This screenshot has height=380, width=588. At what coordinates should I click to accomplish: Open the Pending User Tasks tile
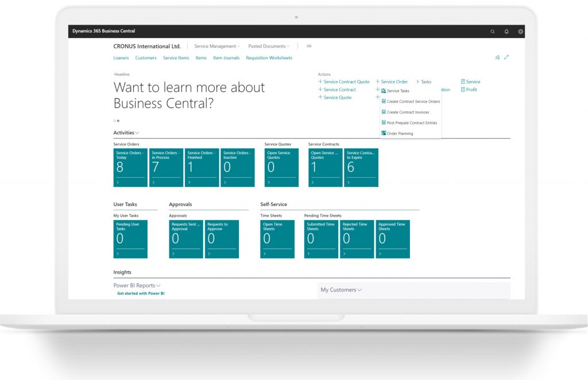[x=130, y=239]
